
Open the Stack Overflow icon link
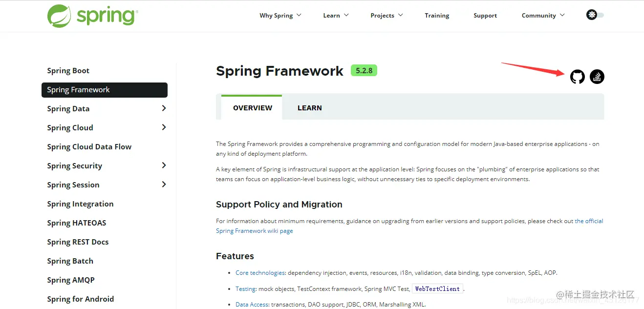coord(597,77)
